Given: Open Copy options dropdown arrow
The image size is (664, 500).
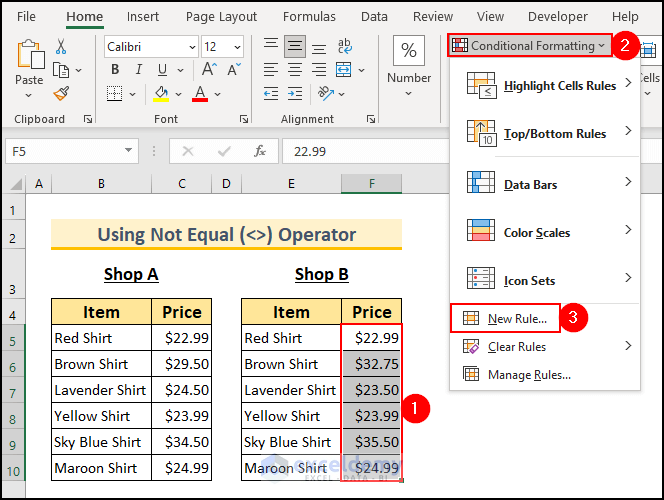Looking at the screenshot, I should coord(79,70).
